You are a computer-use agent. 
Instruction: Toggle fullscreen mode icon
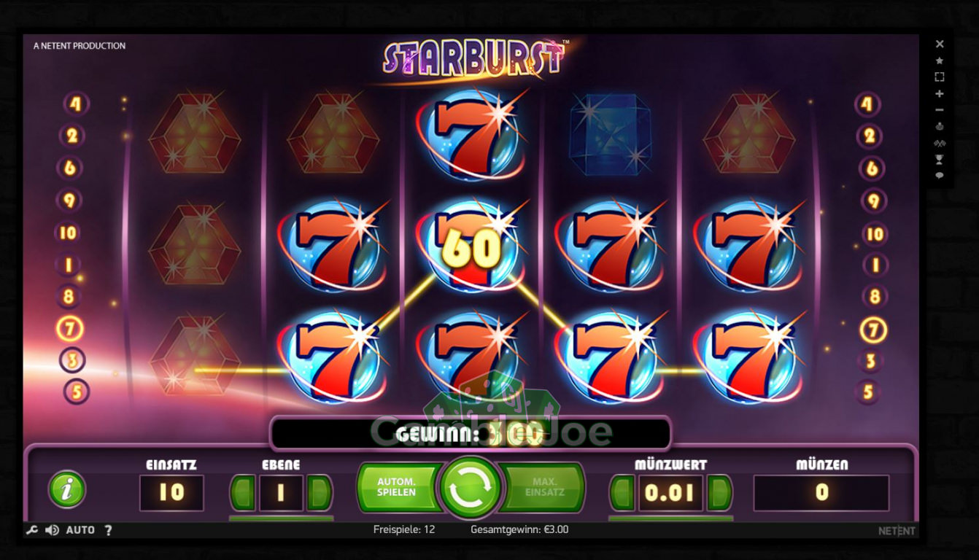click(940, 77)
